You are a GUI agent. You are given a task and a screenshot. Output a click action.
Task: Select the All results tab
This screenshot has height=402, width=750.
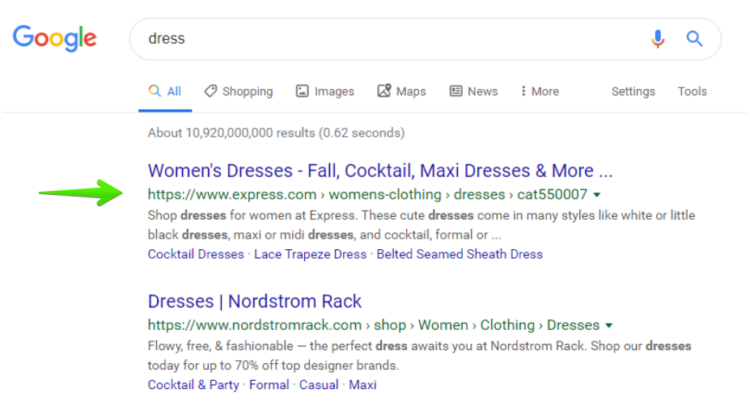click(x=165, y=91)
